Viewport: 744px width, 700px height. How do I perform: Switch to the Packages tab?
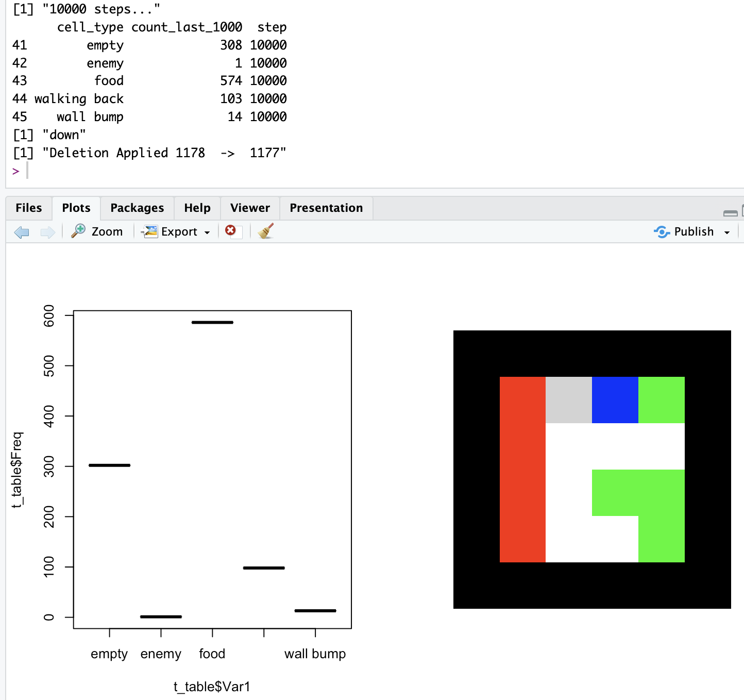coord(137,208)
